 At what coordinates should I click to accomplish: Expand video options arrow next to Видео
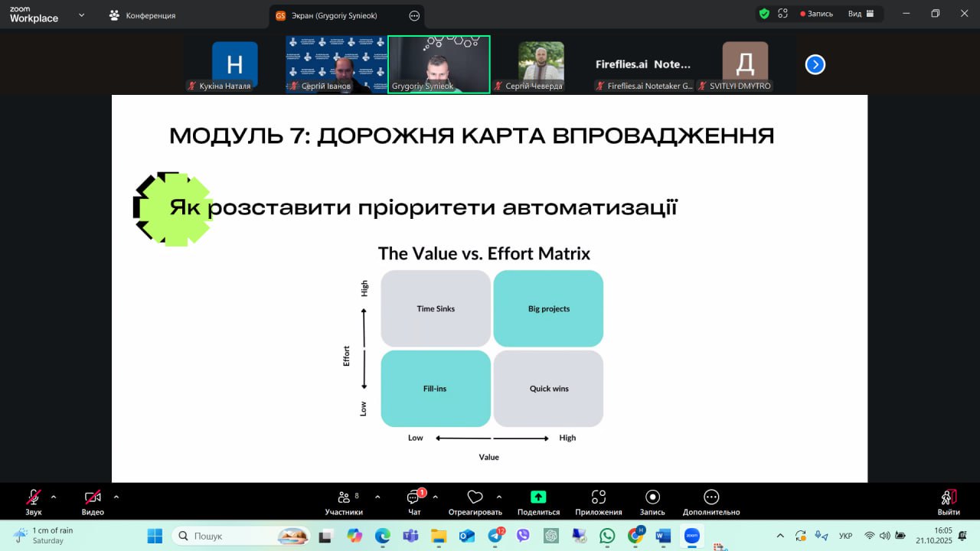[x=116, y=497]
